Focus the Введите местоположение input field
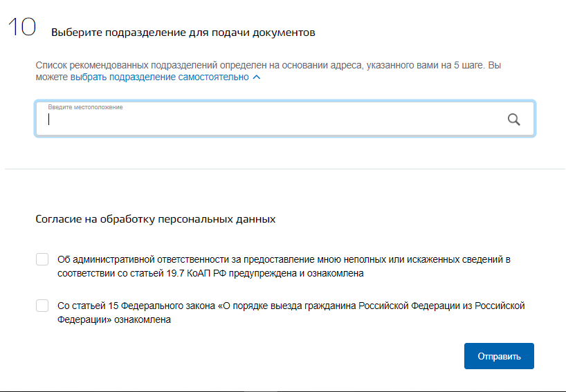Image resolution: width=566 pixels, height=392 pixels. click(x=285, y=119)
